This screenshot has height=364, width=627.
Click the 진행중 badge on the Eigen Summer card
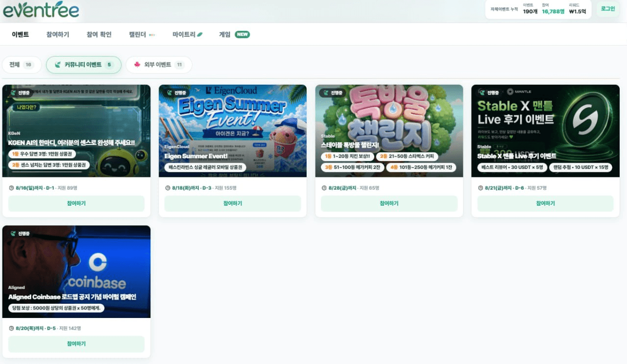(x=176, y=93)
